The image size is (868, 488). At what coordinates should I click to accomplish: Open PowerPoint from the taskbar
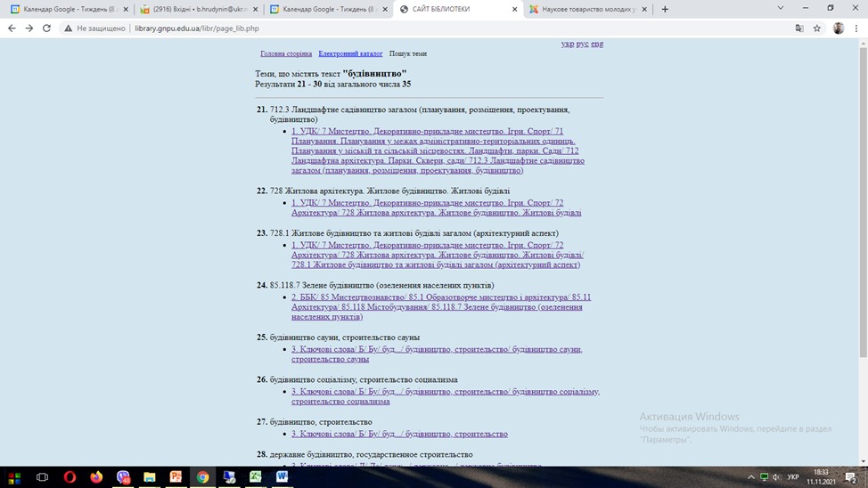[176, 477]
